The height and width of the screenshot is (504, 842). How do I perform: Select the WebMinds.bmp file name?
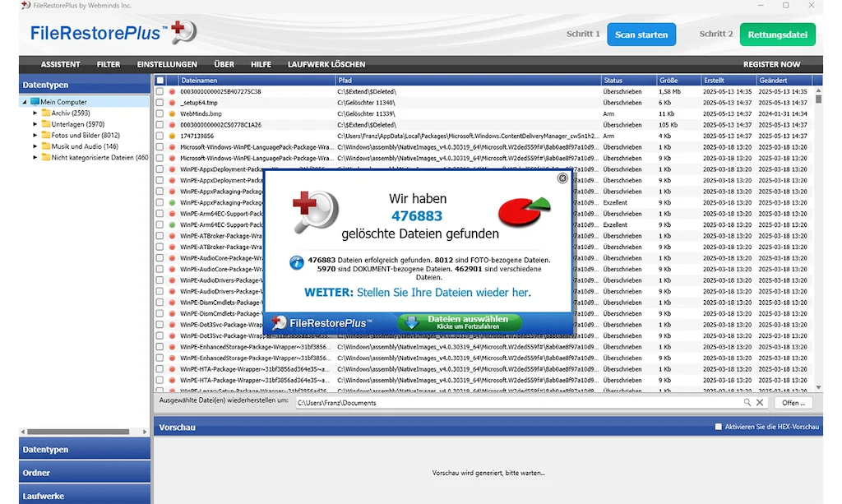click(x=201, y=113)
